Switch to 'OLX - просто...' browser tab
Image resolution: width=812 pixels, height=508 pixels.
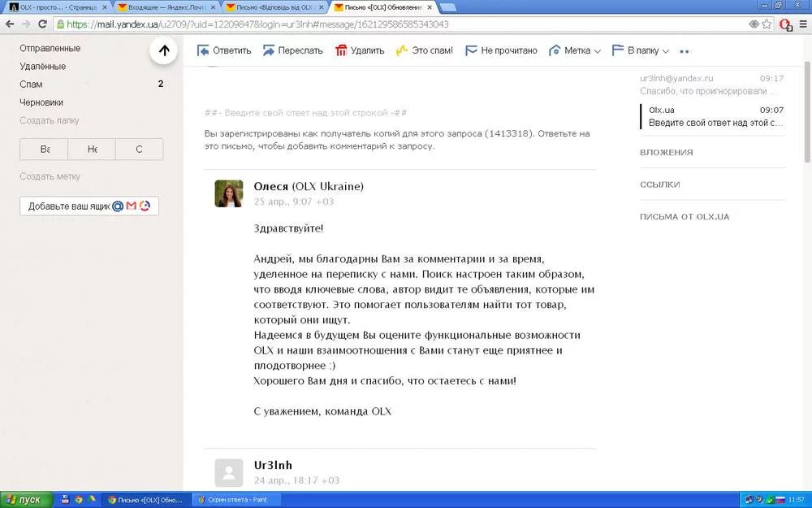click(56, 7)
